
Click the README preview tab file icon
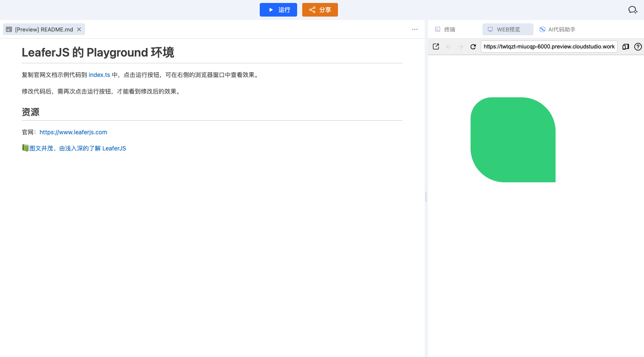[9, 29]
